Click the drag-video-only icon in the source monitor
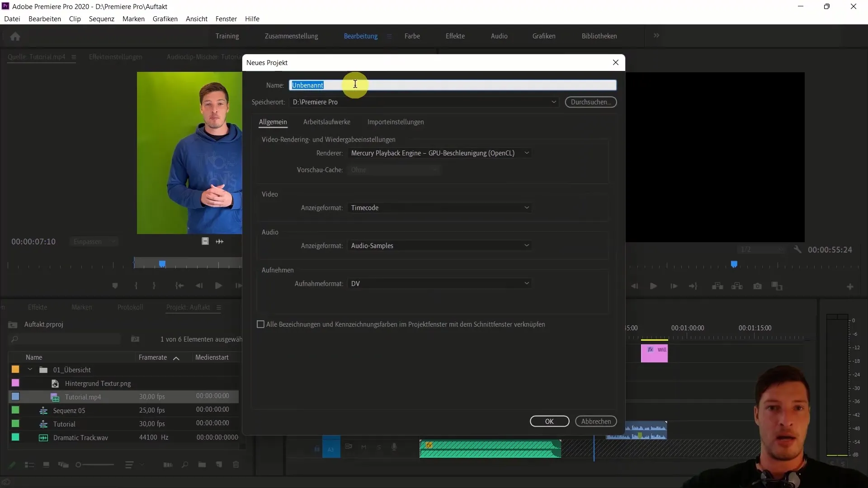 click(x=205, y=241)
